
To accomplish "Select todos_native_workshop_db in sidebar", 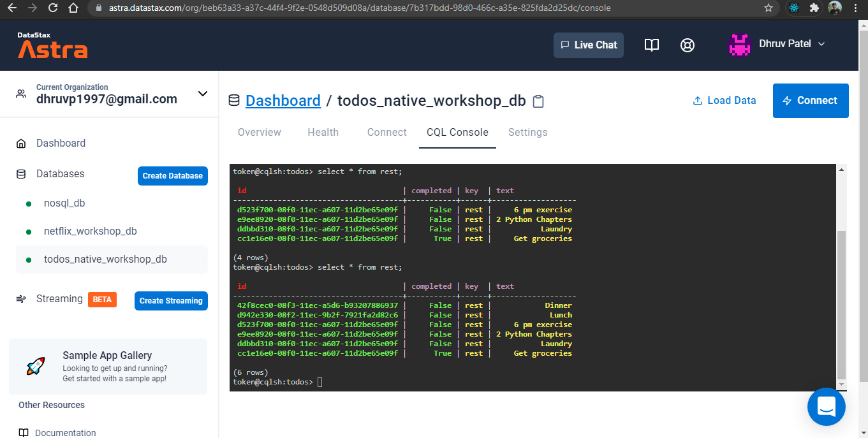I will (112, 259).
